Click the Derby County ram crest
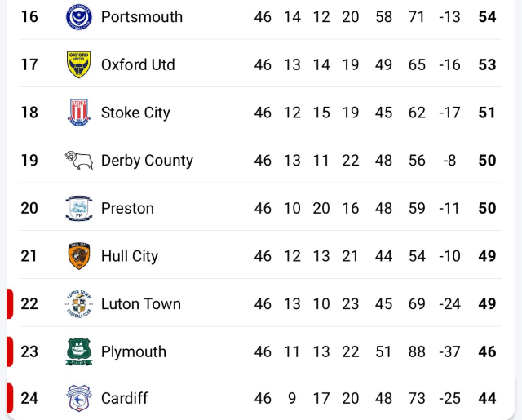 pos(79,161)
